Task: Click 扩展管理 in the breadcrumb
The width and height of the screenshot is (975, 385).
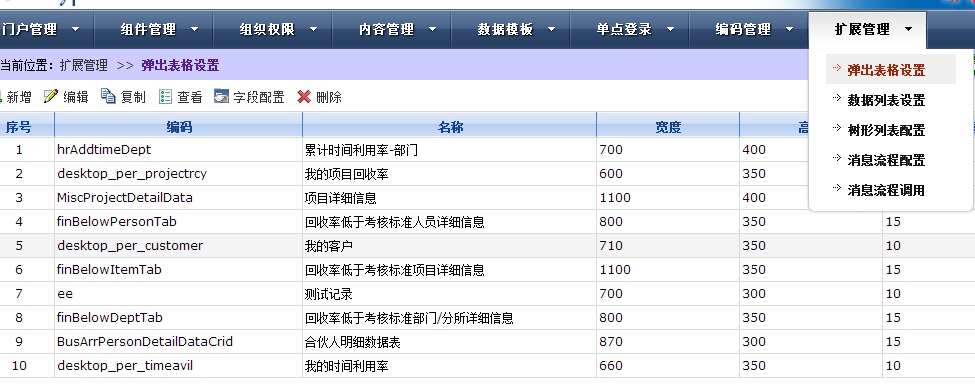Action: (83, 65)
